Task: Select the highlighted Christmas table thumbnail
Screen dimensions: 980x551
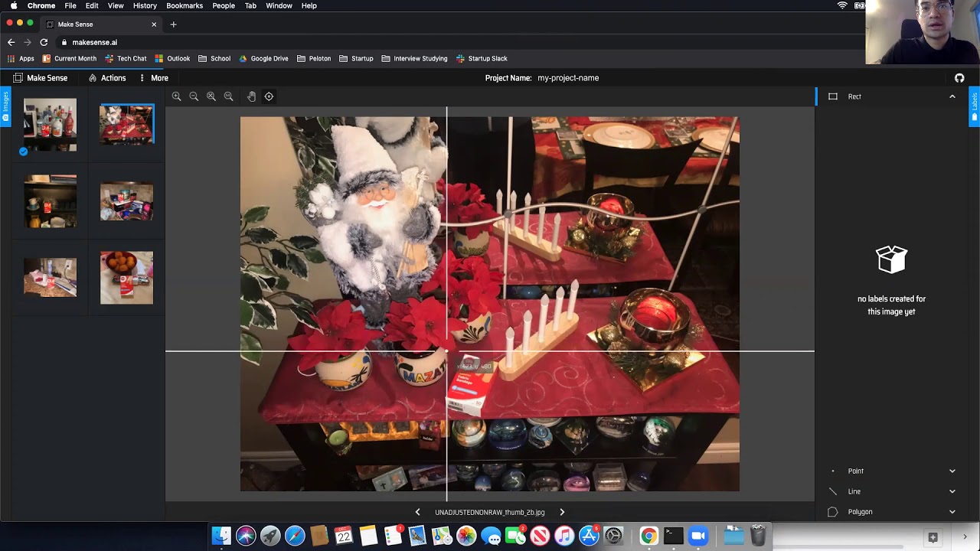Action: 126,125
